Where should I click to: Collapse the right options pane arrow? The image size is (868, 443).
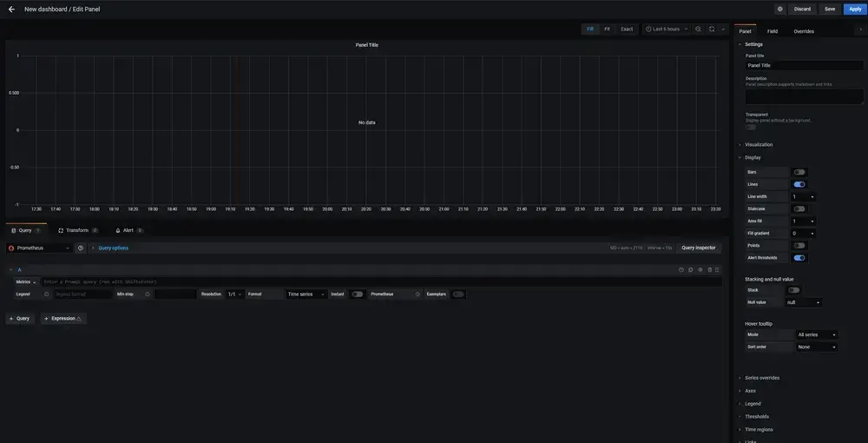[x=860, y=29]
